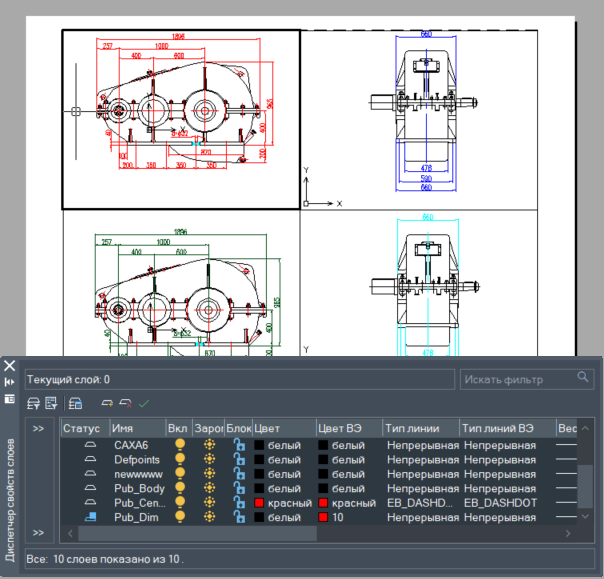Image resolution: width=604 pixels, height=579 pixels.
Task: Freeze the Defpoints layer
Action: 209,459
